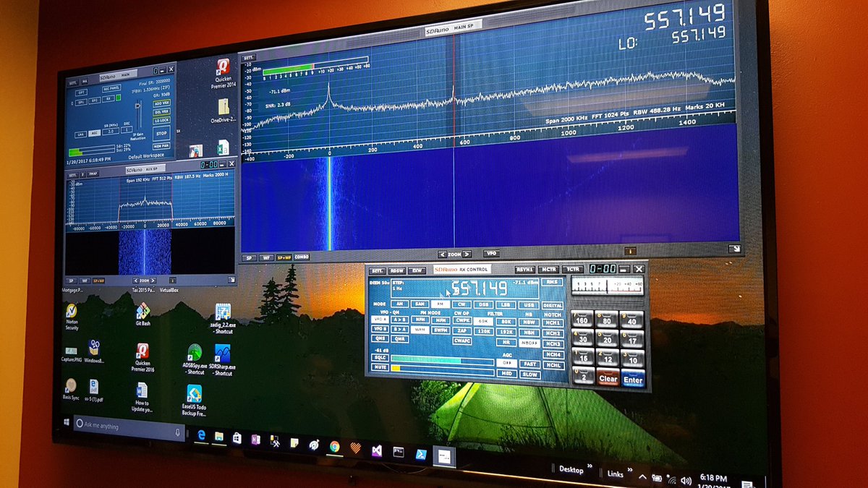868x488 pixels.
Task: Click the ZAP button
Action: coord(462,331)
